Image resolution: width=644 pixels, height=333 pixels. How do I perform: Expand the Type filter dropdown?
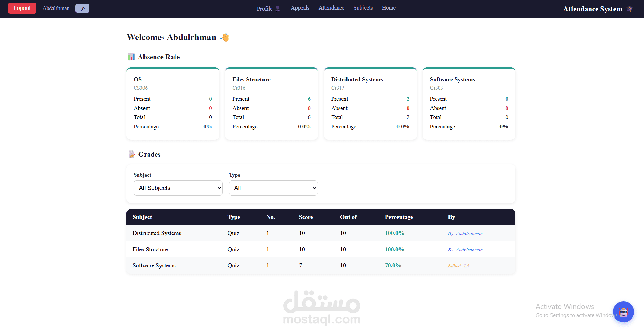pos(273,188)
